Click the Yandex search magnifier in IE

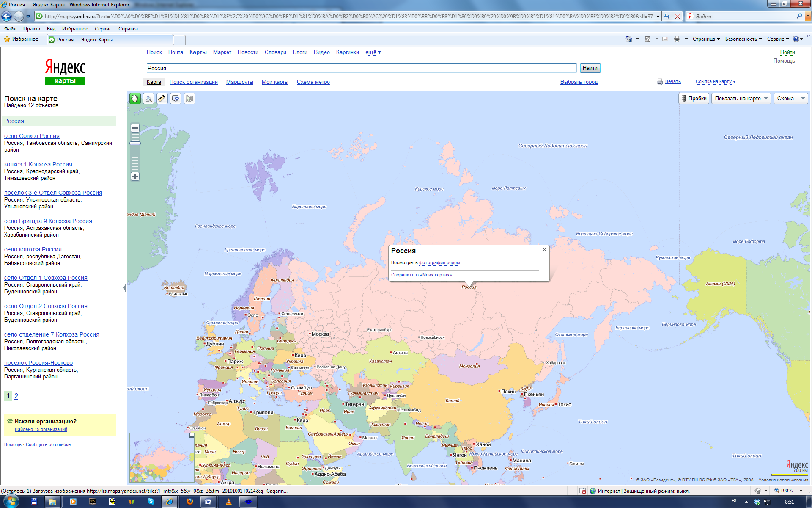(x=799, y=16)
